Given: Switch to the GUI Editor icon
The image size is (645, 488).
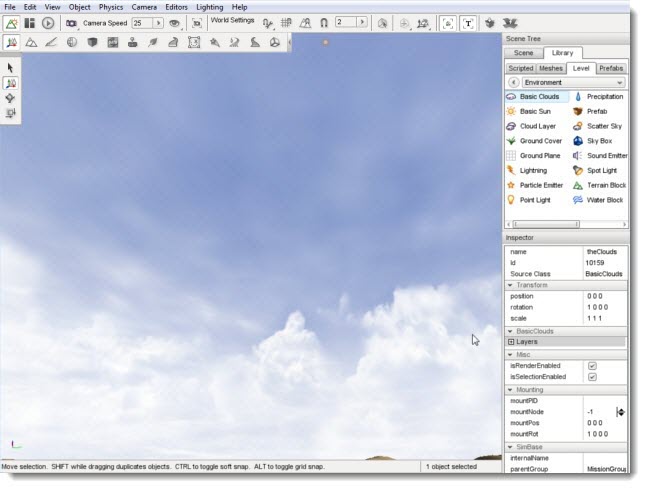Looking at the screenshot, I should (30, 23).
